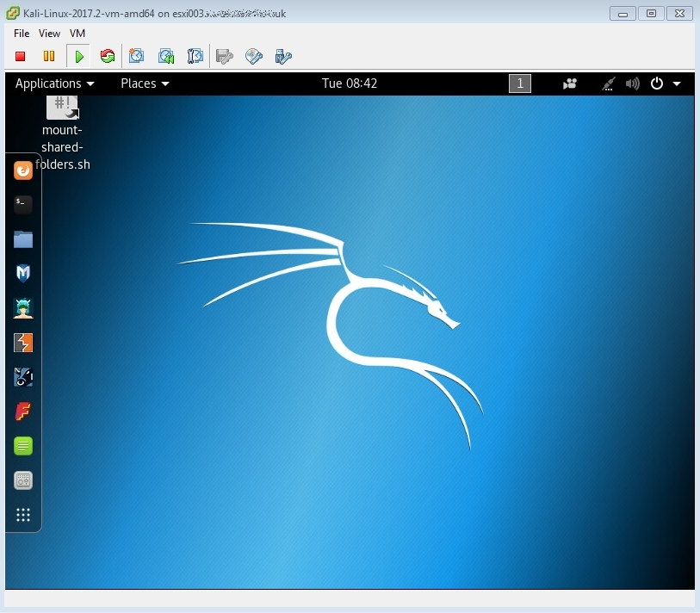This screenshot has width=700, height=613.
Task: Open Files manager from the dock
Action: pyautogui.click(x=22, y=238)
